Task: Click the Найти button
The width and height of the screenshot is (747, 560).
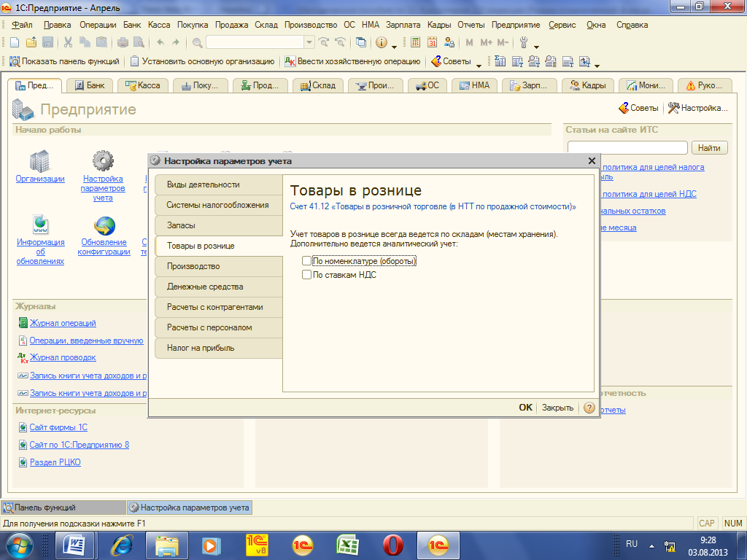Action: [709, 148]
